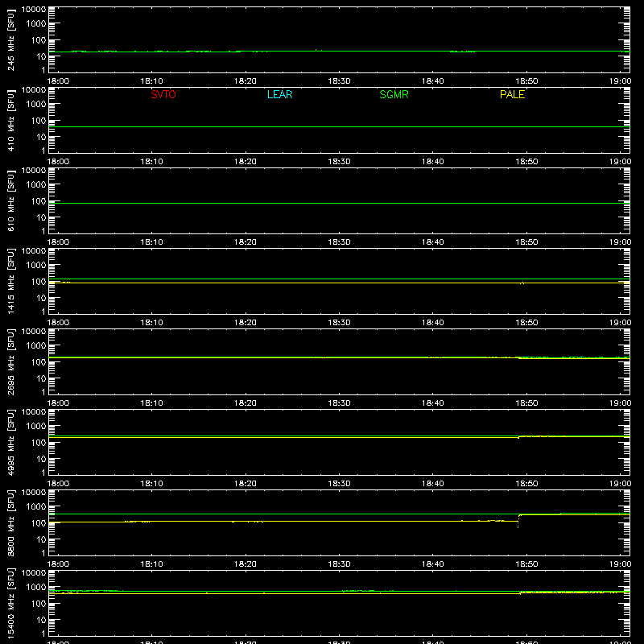Select the 1415 MHz [SFU] axis title
The height and width of the screenshot is (644, 644).
tap(10, 281)
